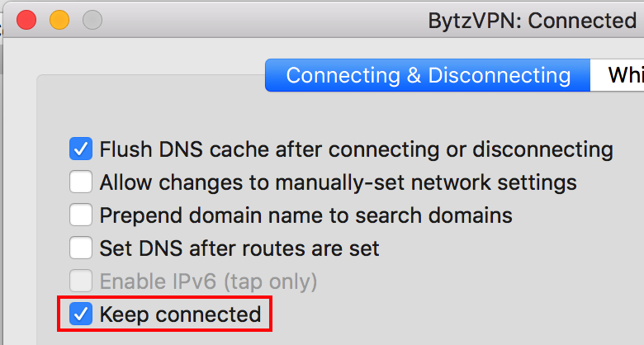Click the Keep connected label text

coord(180,314)
